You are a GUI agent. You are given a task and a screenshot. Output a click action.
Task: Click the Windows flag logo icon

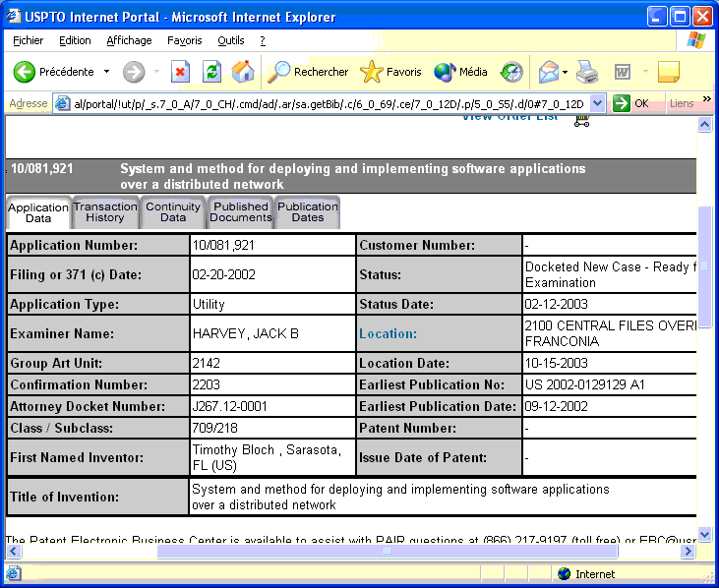pos(696,40)
